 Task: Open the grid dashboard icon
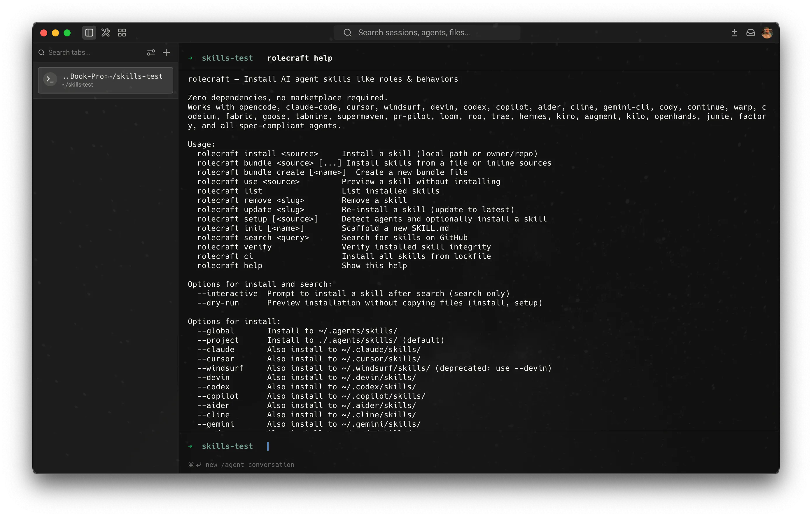tap(122, 33)
